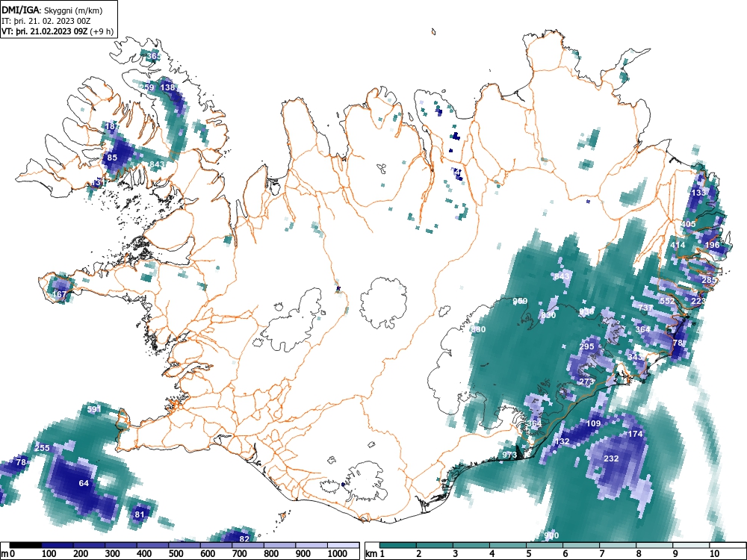Pick the km legend swatch between 8 and 9
The width and height of the screenshot is (747, 560).
click(654, 545)
